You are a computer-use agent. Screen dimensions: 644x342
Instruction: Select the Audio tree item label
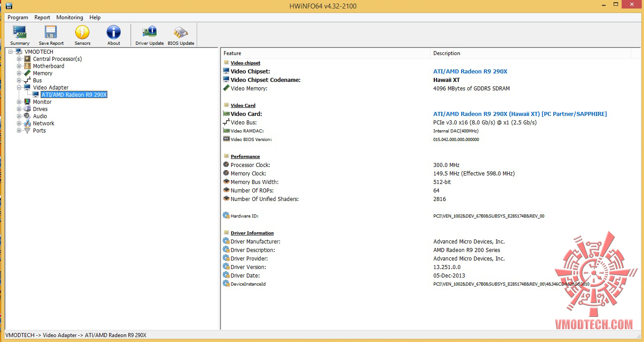point(40,116)
